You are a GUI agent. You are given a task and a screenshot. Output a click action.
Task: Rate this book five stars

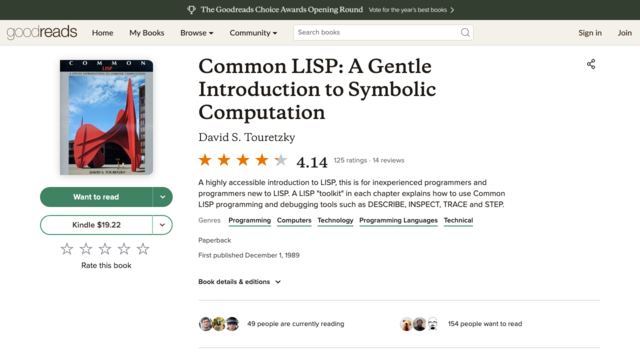(x=143, y=249)
